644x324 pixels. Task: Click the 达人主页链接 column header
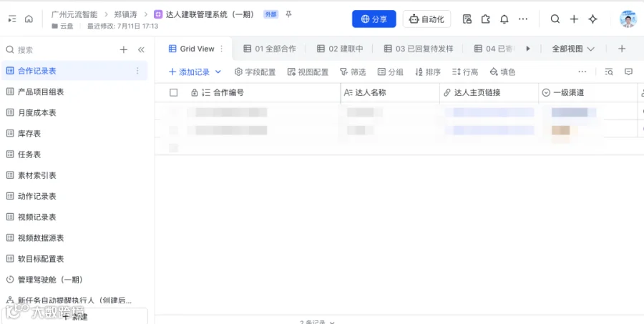pos(489,93)
